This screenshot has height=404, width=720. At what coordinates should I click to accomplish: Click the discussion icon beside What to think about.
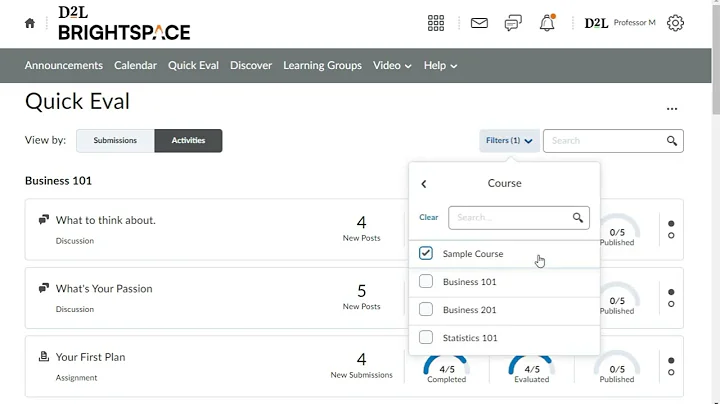44,219
